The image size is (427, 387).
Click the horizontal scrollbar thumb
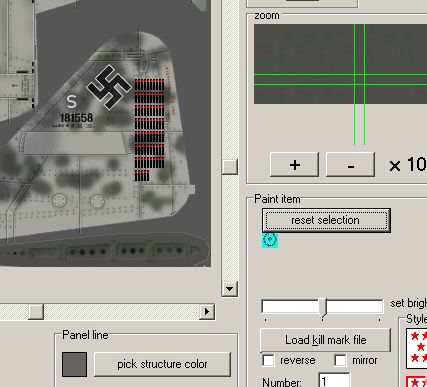pyautogui.click(x=36, y=311)
